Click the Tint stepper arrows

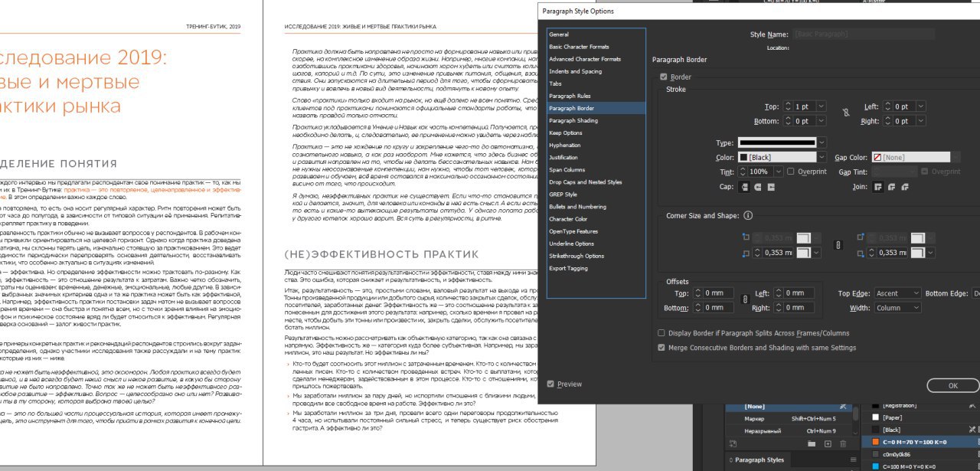(x=743, y=172)
